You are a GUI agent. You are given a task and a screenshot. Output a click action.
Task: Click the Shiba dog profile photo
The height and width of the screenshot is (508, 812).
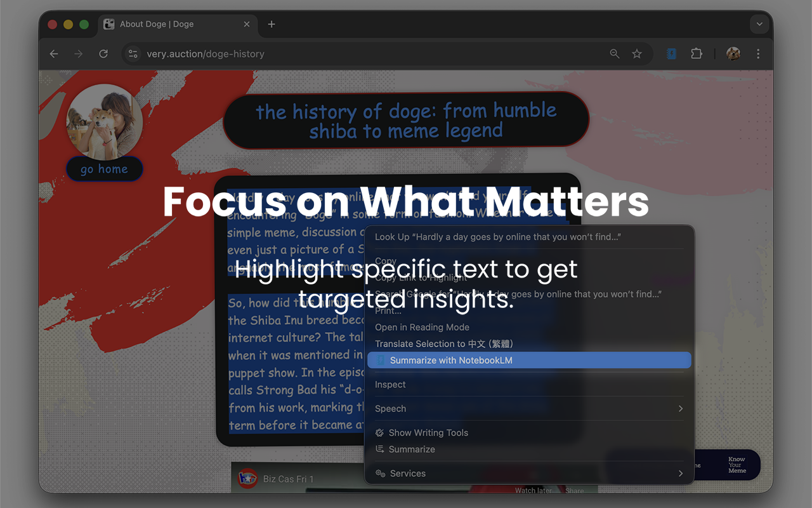(x=104, y=122)
